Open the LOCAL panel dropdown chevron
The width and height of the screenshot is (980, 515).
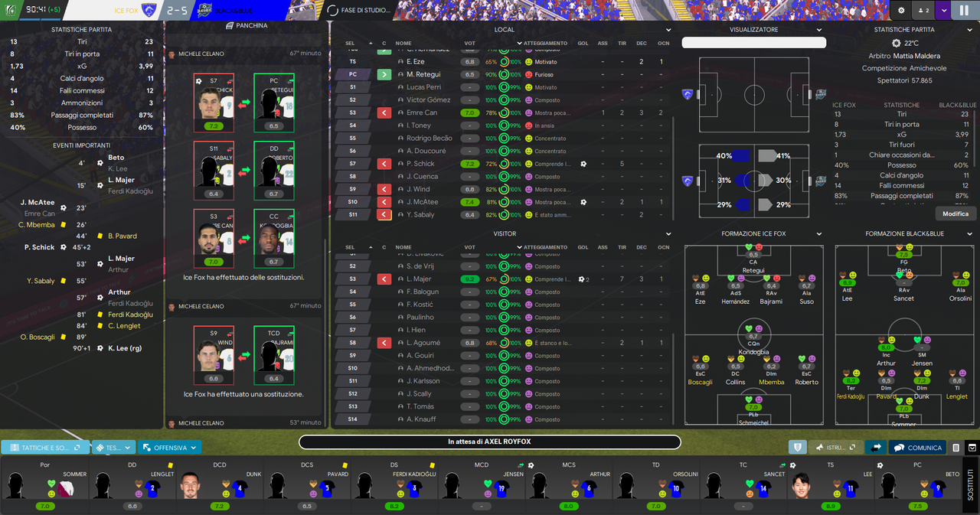tap(668, 30)
